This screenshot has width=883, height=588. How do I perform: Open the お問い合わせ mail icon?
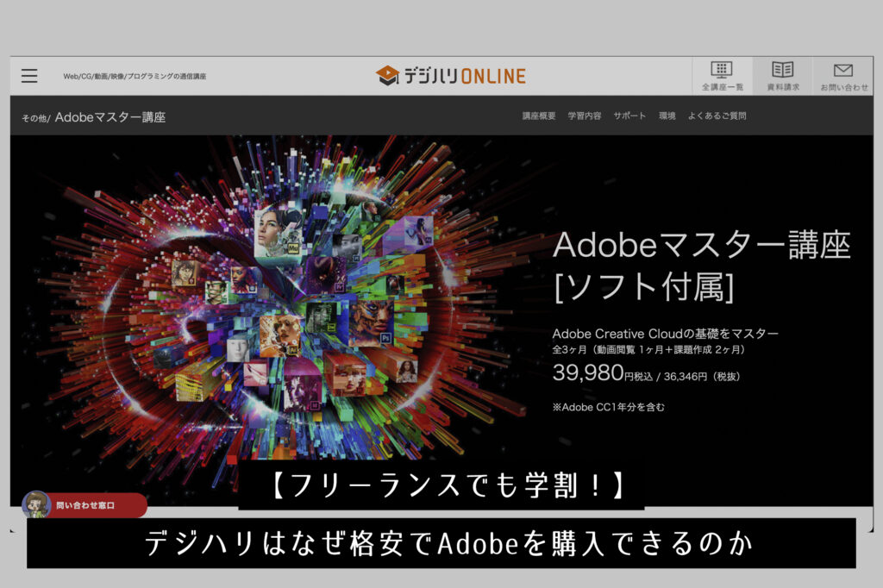click(x=843, y=76)
